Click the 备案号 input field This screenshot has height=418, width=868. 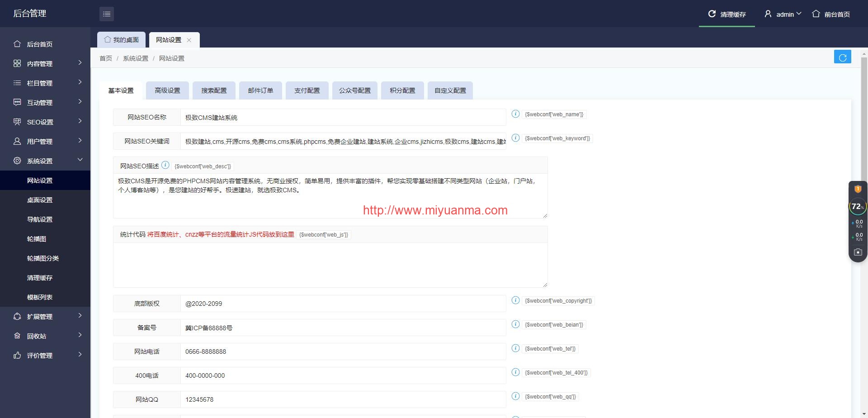(343, 328)
